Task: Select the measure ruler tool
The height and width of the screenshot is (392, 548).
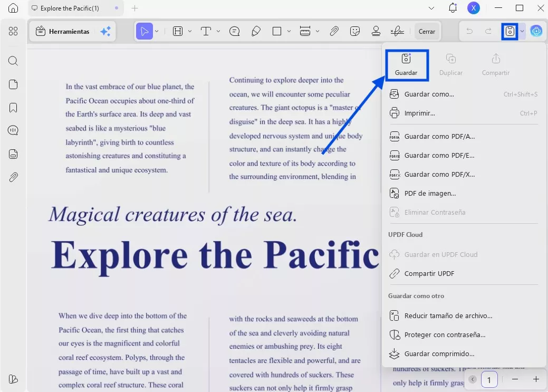Action: click(x=305, y=32)
